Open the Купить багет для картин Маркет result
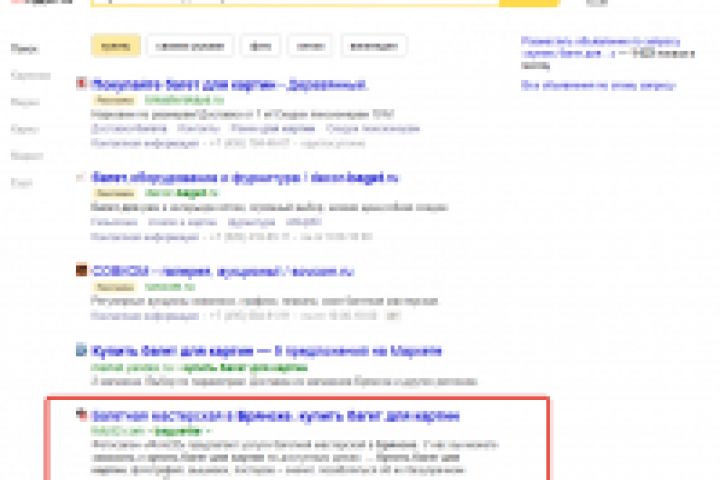The width and height of the screenshot is (720, 480). click(266, 351)
